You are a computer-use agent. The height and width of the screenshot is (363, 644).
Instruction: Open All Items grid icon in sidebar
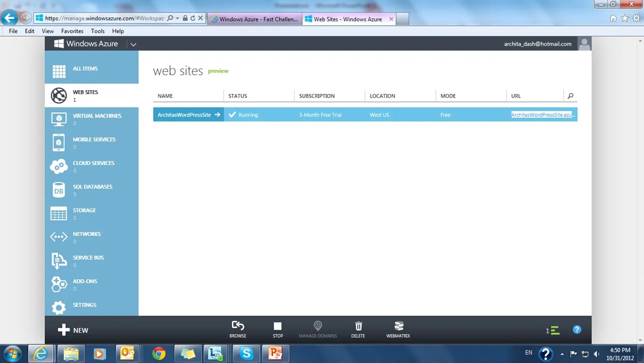click(59, 72)
